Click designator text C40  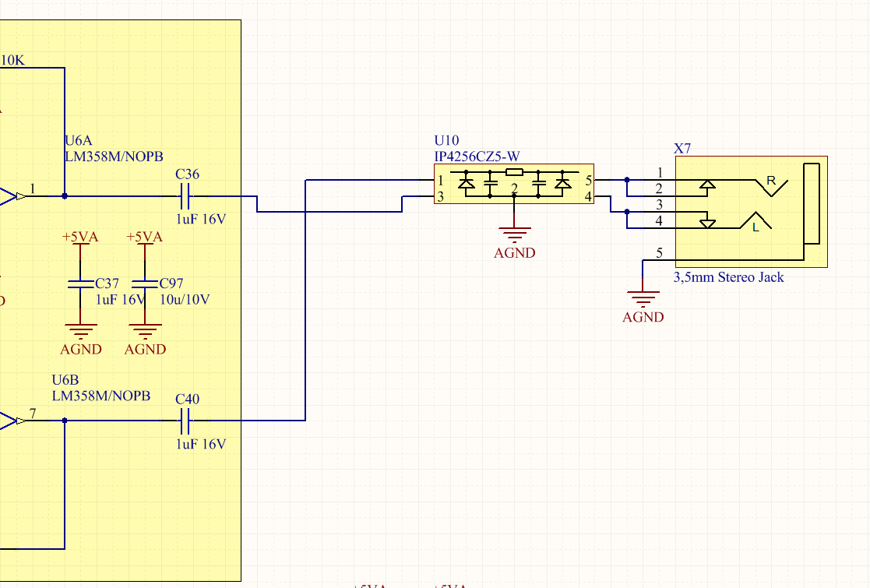click(x=188, y=400)
